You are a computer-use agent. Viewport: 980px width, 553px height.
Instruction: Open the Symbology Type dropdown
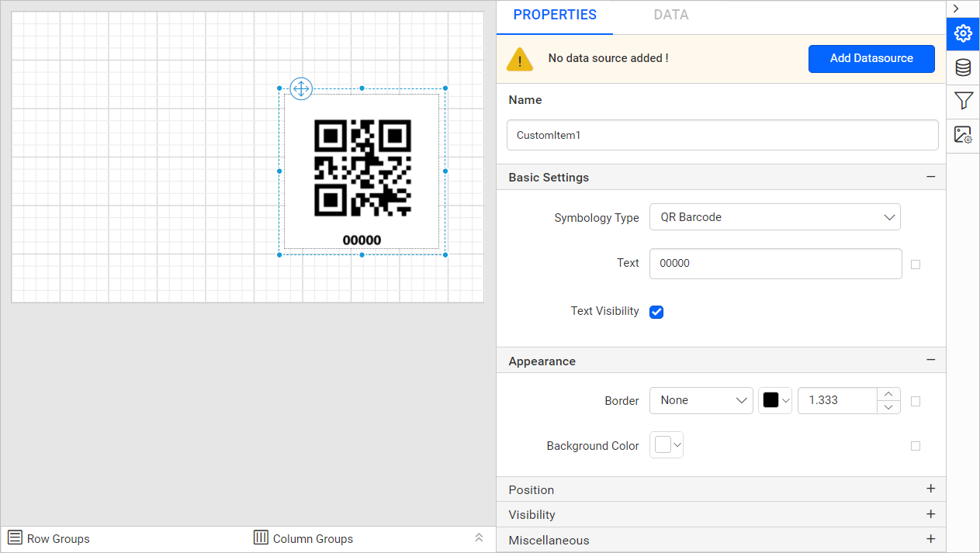(774, 217)
